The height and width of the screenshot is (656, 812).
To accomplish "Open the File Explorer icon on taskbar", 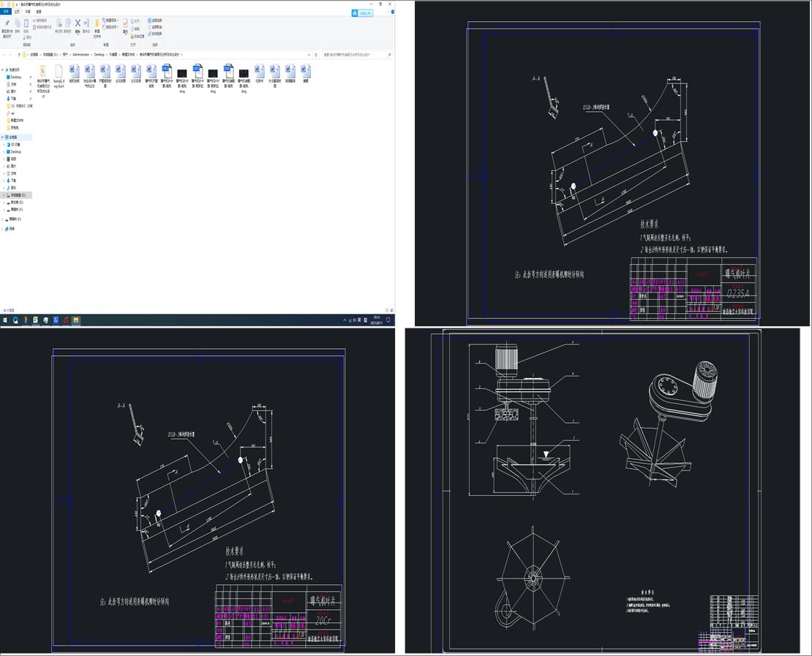I will pos(75,320).
